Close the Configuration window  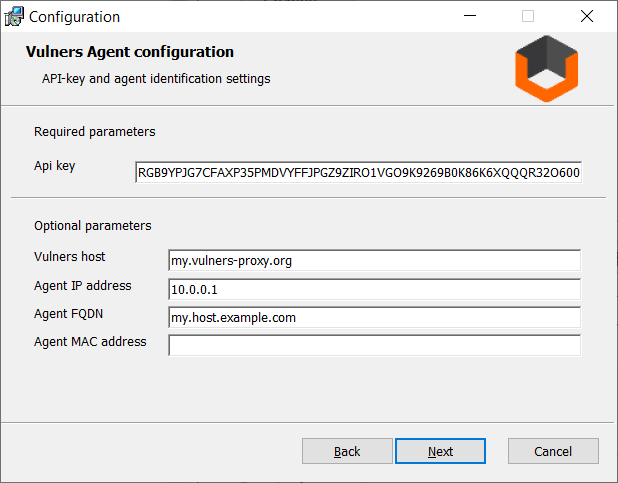pyautogui.click(x=587, y=16)
